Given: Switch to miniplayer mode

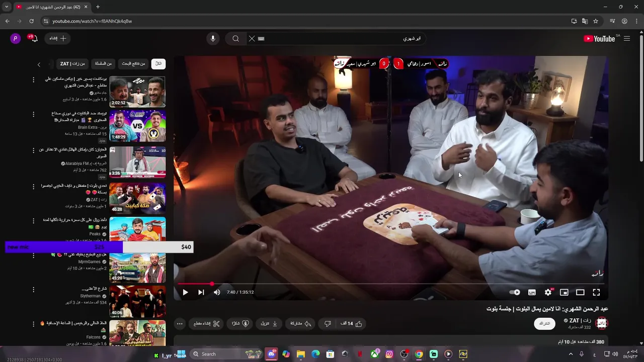Looking at the screenshot, I should tap(564, 292).
